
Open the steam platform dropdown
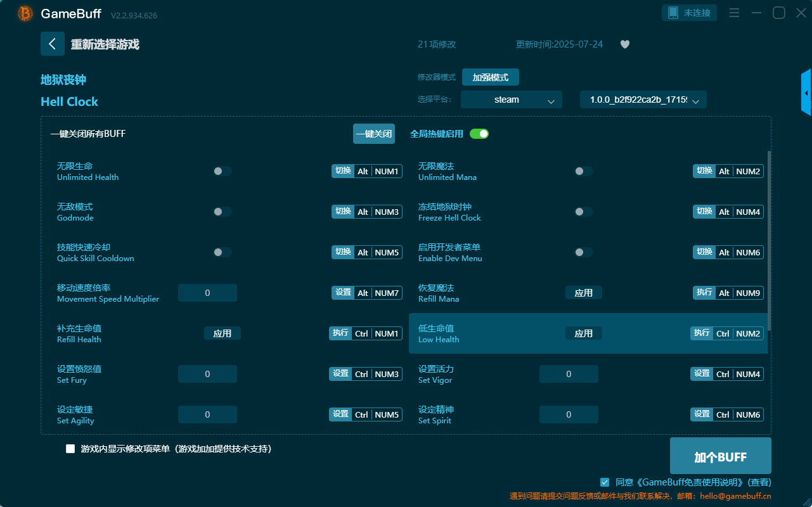[x=512, y=99]
